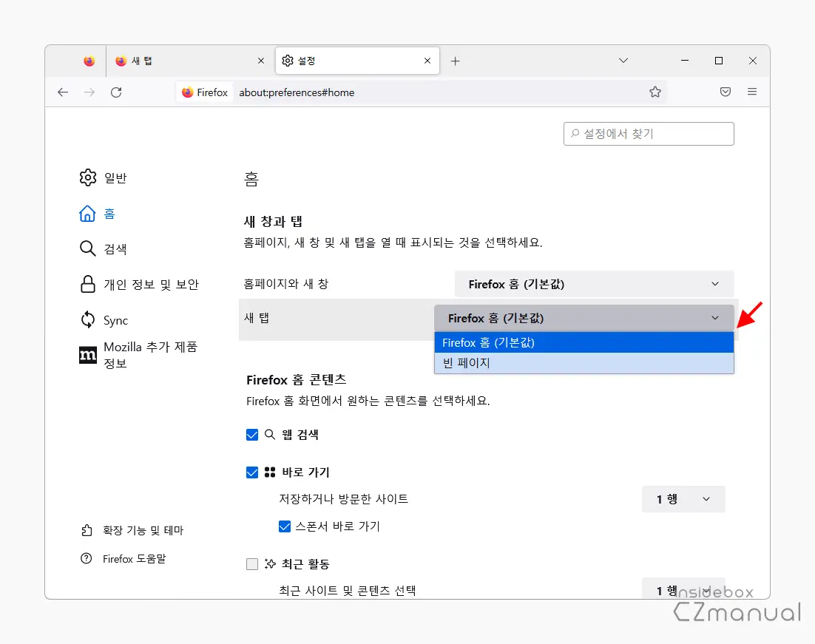
Task: Switch to the 새 탭 browser tab
Action: point(190,61)
